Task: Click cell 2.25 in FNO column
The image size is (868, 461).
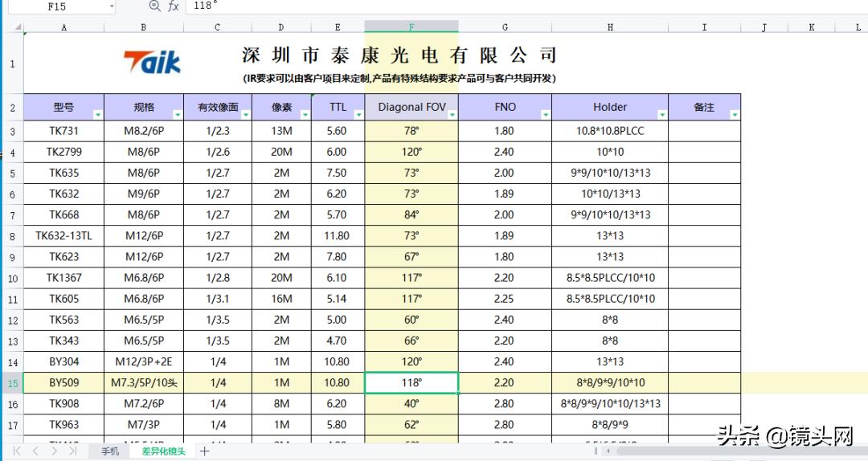Action: point(504,300)
